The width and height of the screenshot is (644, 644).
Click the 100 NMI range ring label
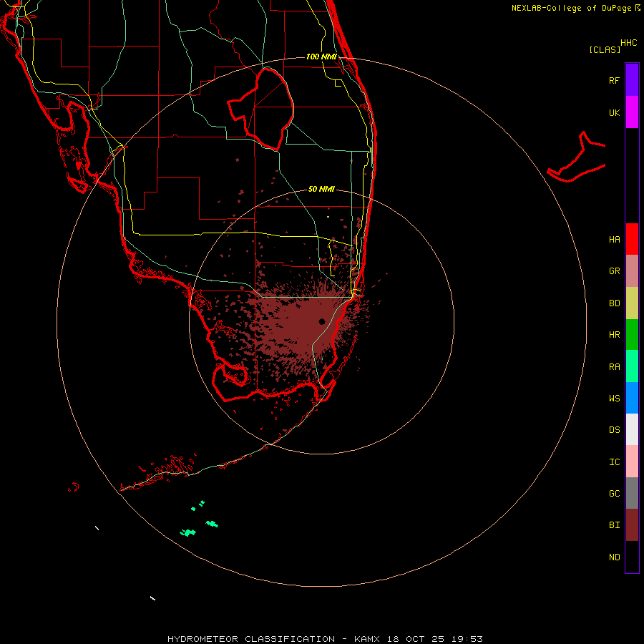321,57
